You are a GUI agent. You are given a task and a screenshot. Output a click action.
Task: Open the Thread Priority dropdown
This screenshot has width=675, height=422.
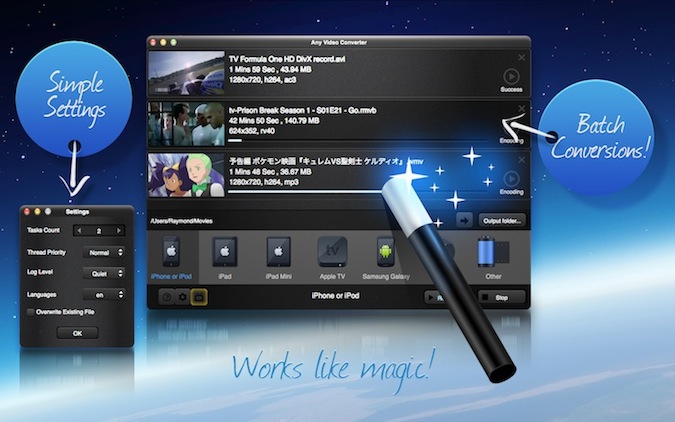pos(105,252)
